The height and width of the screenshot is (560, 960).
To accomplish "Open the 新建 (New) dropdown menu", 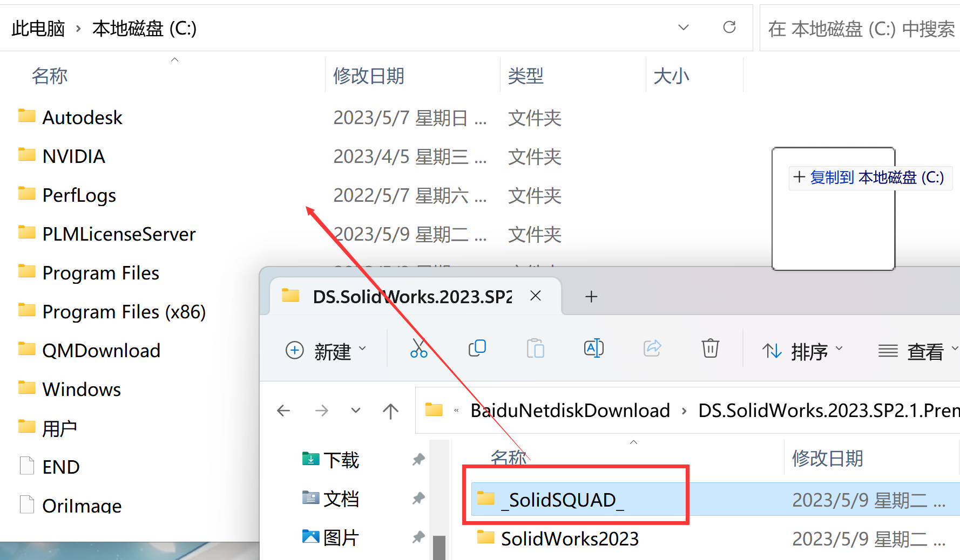I will tap(326, 351).
